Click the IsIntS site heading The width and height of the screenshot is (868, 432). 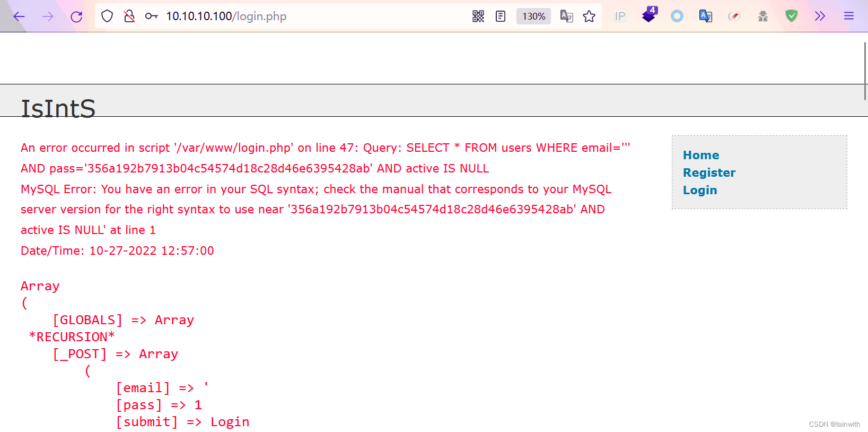58,108
